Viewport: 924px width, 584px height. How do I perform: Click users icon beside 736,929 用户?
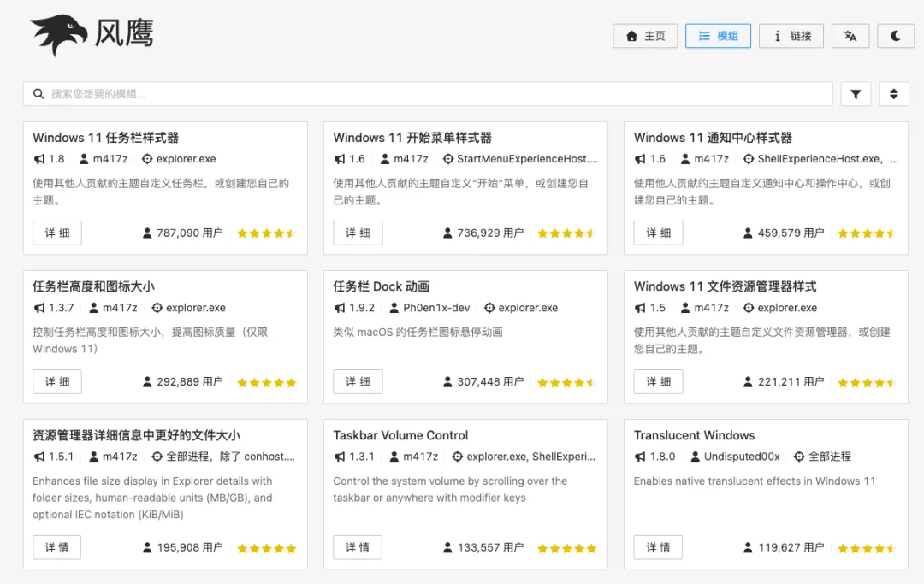(x=447, y=233)
